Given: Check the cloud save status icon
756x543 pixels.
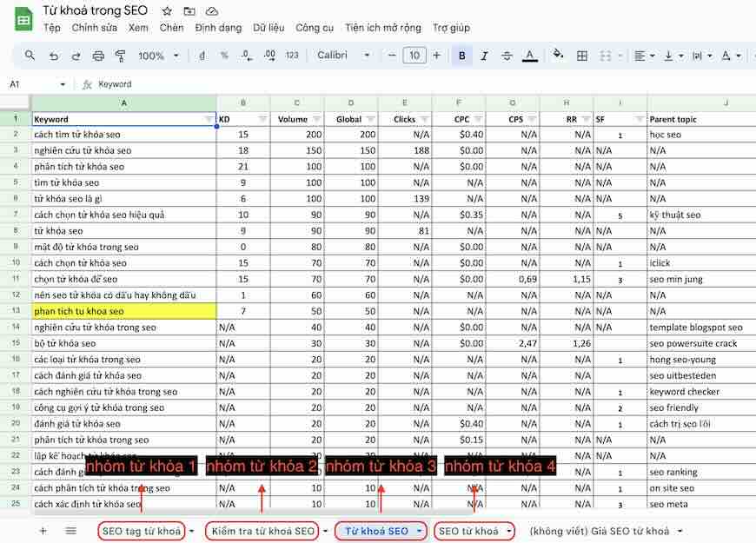Looking at the screenshot, I should click(212, 11).
